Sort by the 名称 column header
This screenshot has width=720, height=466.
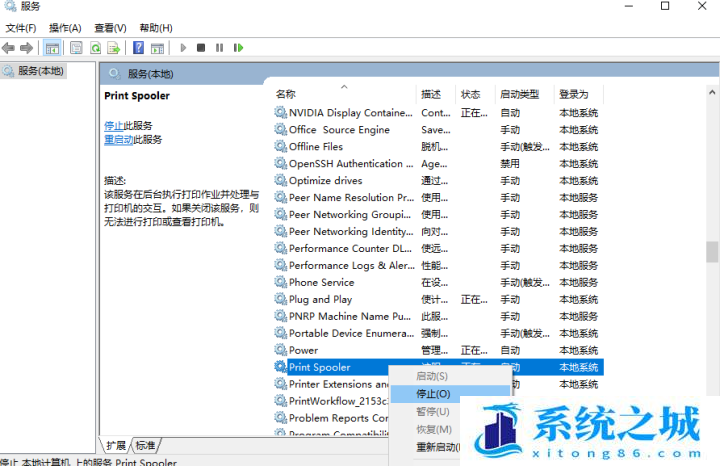coord(344,94)
